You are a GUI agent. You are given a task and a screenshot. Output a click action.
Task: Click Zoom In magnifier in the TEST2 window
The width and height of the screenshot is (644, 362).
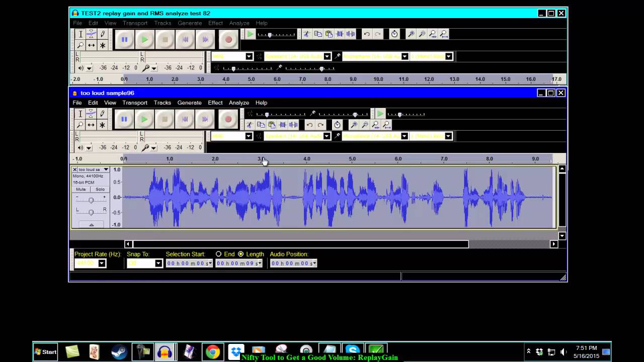tap(411, 34)
